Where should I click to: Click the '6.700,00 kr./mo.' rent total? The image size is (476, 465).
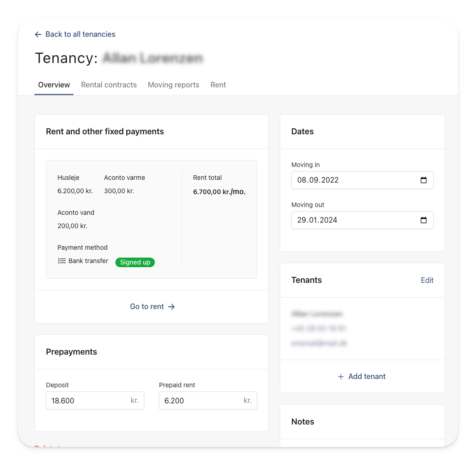pos(219,192)
